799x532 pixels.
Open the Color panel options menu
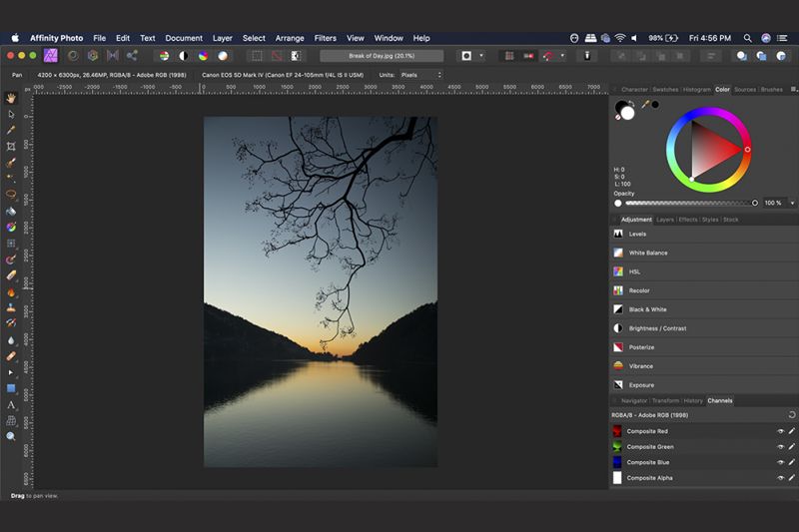[x=793, y=89]
